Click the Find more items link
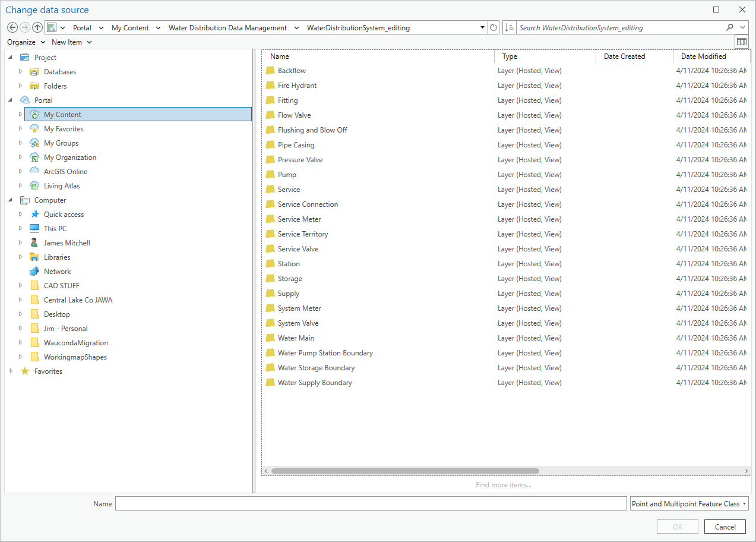Screen dimensions: 756x542 pyautogui.click(x=504, y=485)
